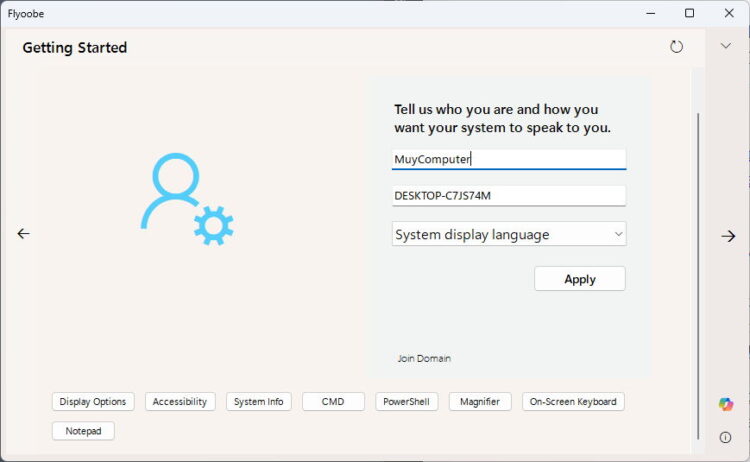Screen dimensions: 750x462
Task: Show the On-Screen Keyboard
Action: (574, 402)
